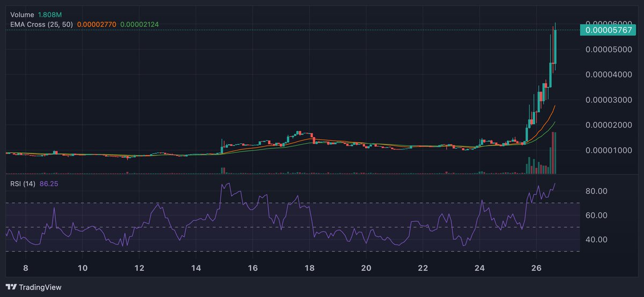
Task: Select the RSI (14) indicator label
Action: (23, 184)
